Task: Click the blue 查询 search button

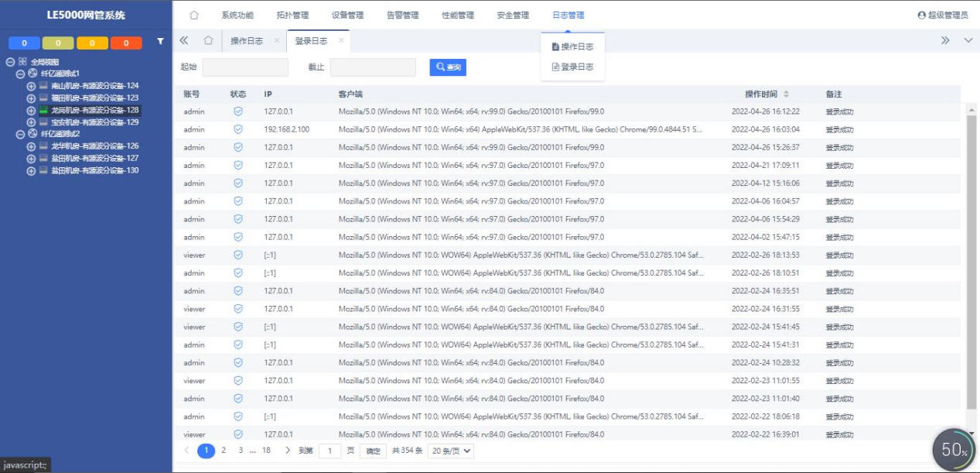Action: (x=448, y=67)
